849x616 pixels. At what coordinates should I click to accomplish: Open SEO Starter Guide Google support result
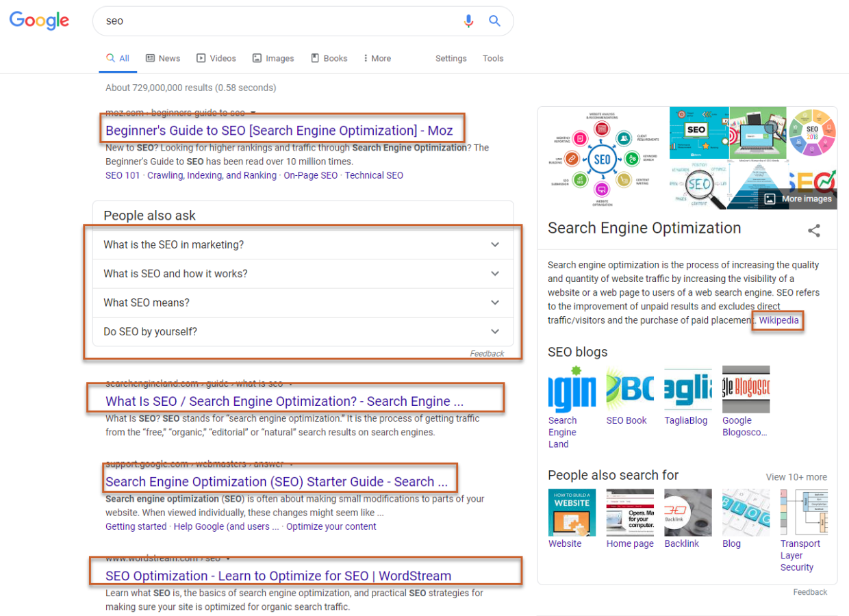click(x=277, y=481)
